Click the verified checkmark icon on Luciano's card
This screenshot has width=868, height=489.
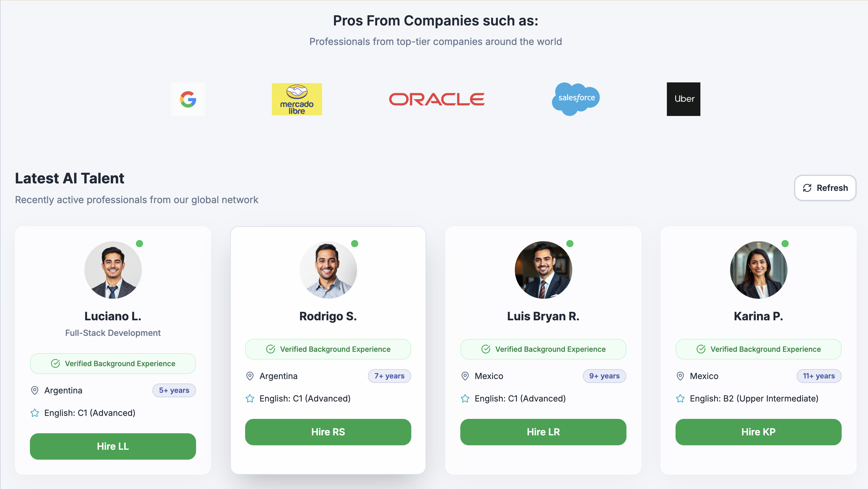(55, 363)
